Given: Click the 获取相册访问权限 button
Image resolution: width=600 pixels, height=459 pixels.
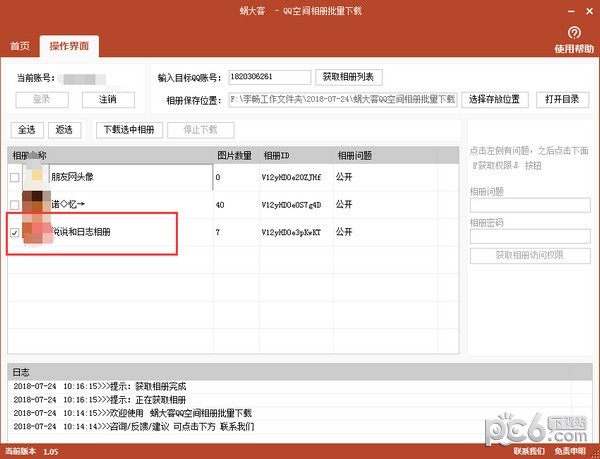Looking at the screenshot, I should pyautogui.click(x=530, y=256).
